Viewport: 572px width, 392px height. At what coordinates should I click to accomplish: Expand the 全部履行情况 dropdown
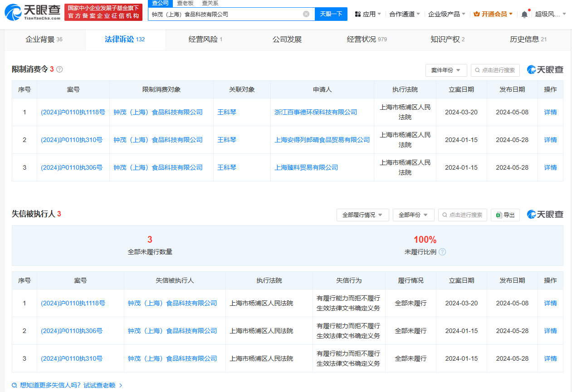pos(363,215)
